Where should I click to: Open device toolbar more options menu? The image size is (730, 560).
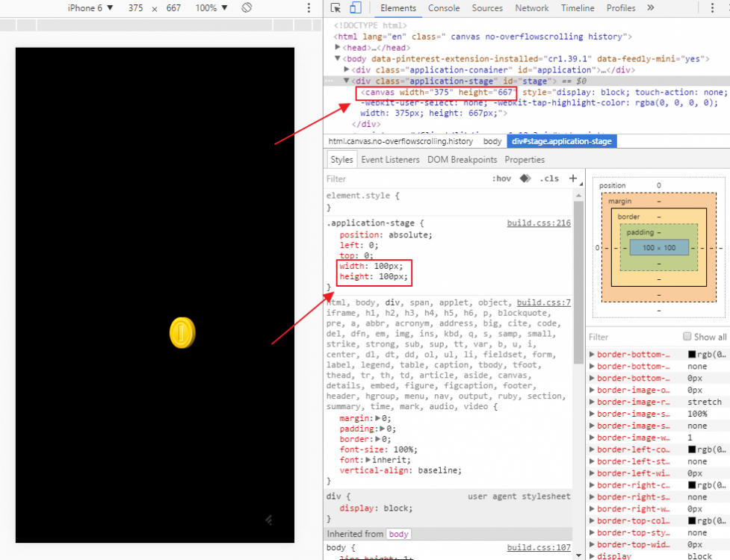tap(309, 8)
